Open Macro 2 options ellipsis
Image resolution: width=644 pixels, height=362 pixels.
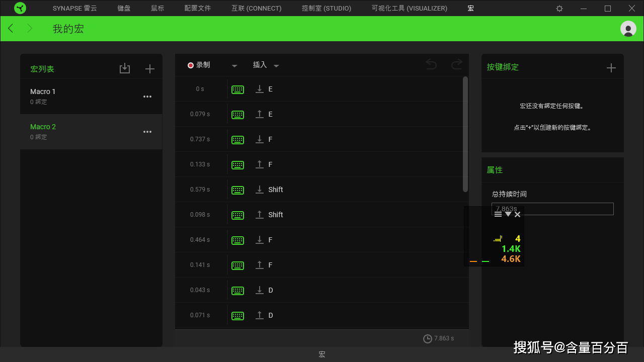click(147, 132)
